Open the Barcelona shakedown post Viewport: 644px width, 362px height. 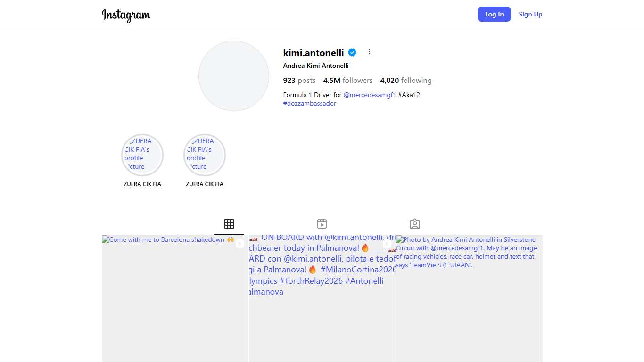[x=175, y=302]
